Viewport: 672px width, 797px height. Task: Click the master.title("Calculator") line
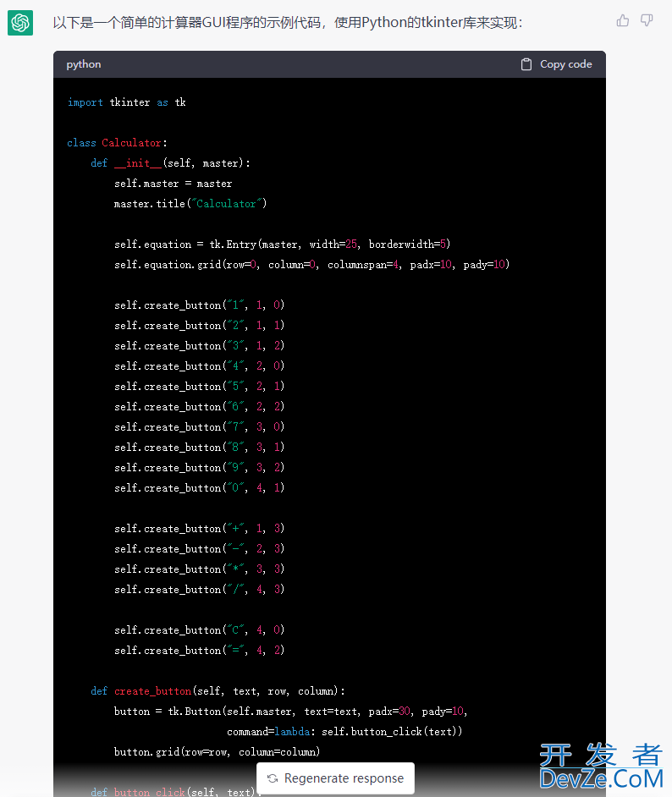coord(190,204)
